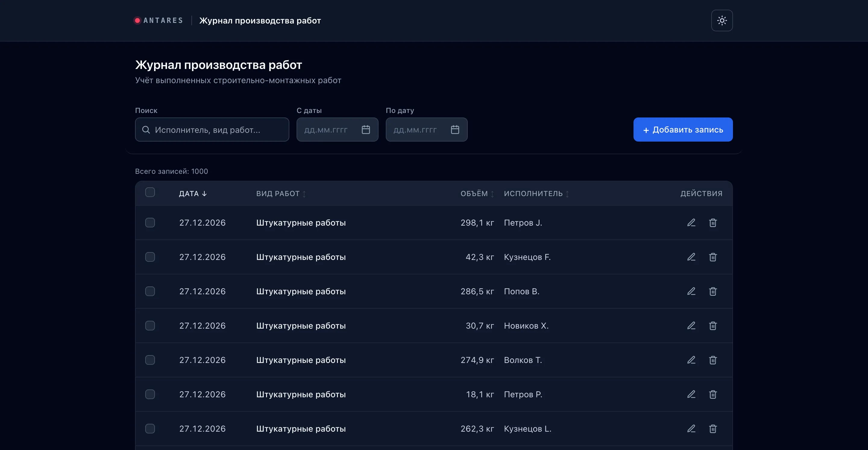Viewport: 868px width, 450px height.
Task: Select all rows with header checkbox
Action: pos(150,192)
